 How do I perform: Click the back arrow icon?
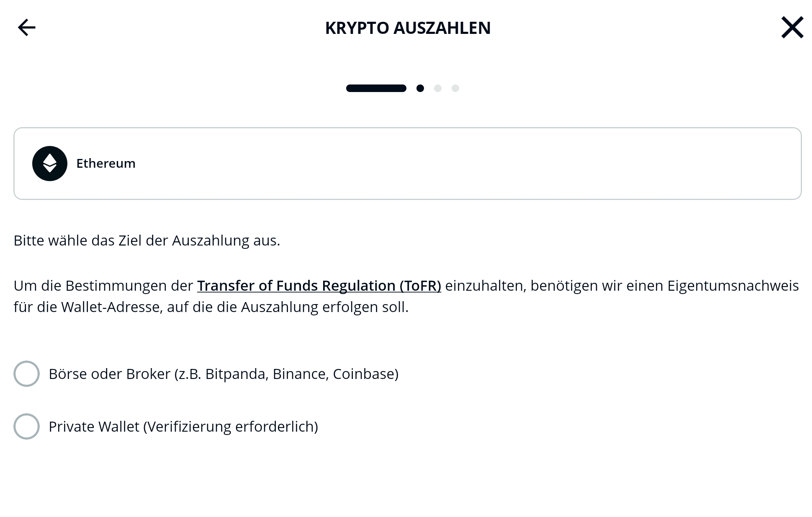click(x=26, y=28)
